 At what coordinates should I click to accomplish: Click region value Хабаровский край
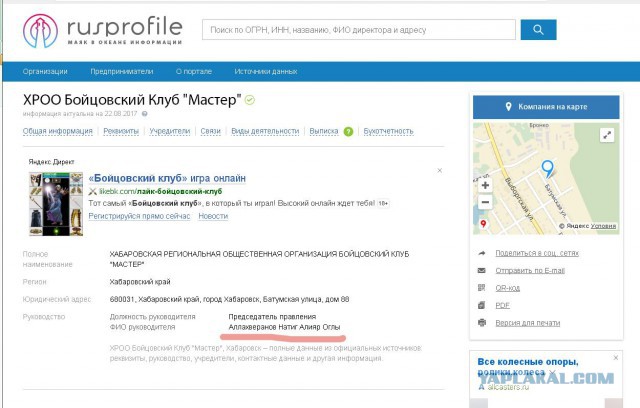tap(140, 282)
